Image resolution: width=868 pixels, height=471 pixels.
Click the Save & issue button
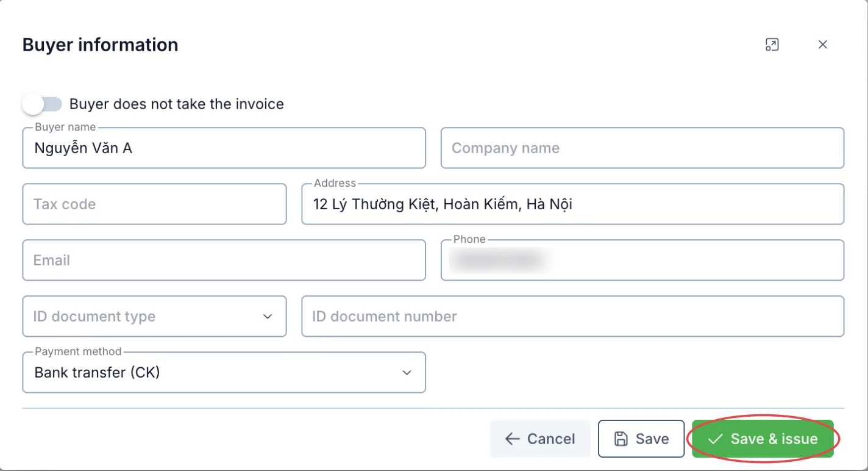coord(763,439)
